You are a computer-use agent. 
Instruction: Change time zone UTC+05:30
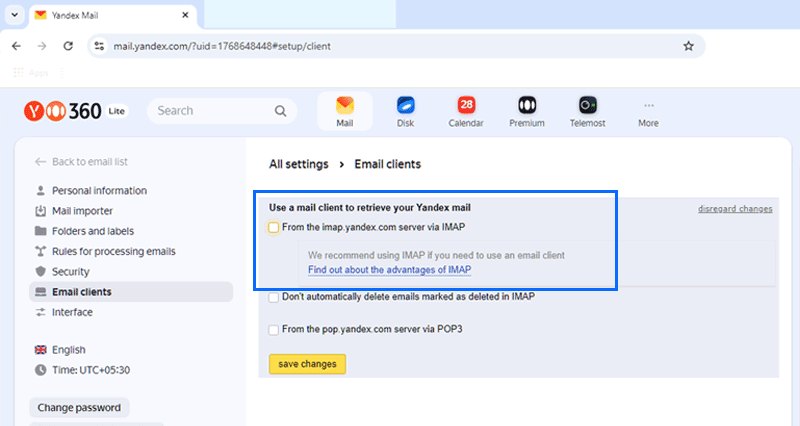(x=91, y=370)
